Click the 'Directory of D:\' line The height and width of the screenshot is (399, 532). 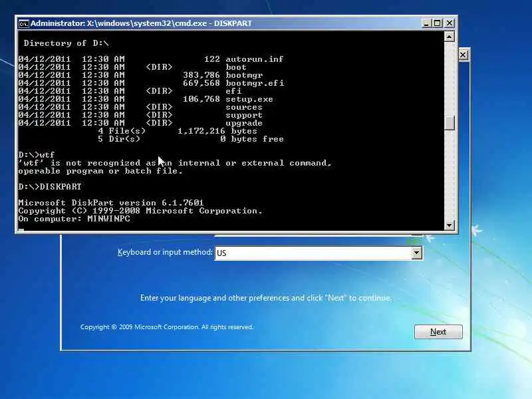pyautogui.click(x=66, y=43)
